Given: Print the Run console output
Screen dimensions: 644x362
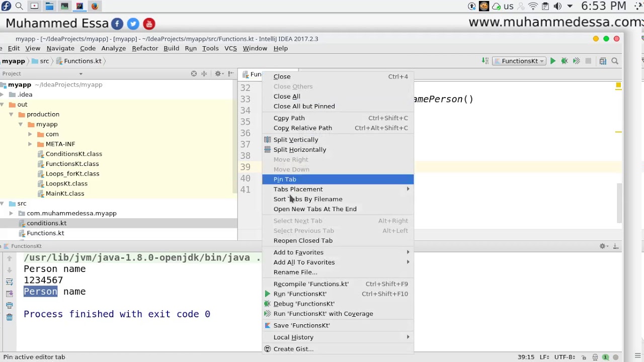Looking at the screenshot, I should tap(9, 305).
